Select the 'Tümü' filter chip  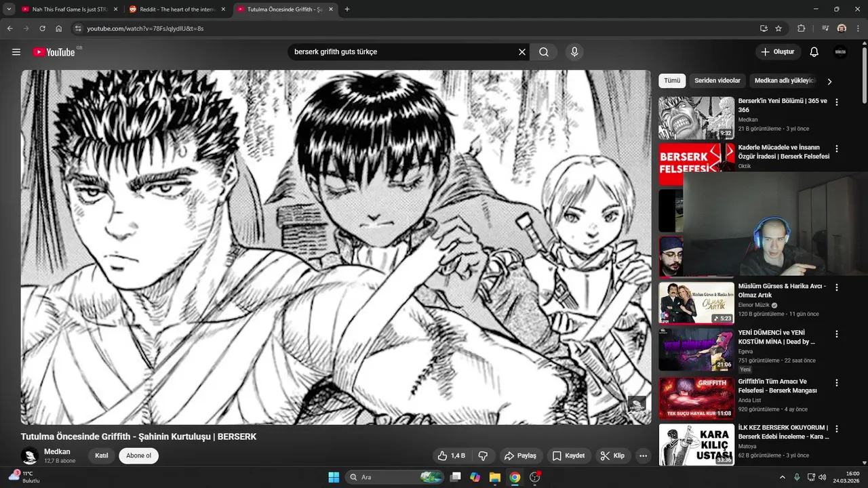[x=672, y=81]
